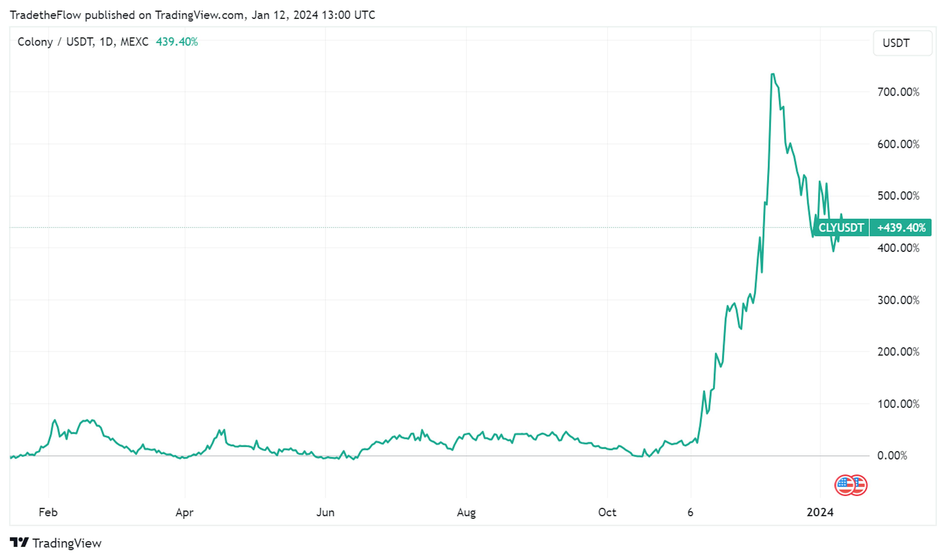Screen dimensions: 946x560
Task: Click the 100.00% axis label
Action: point(898,404)
